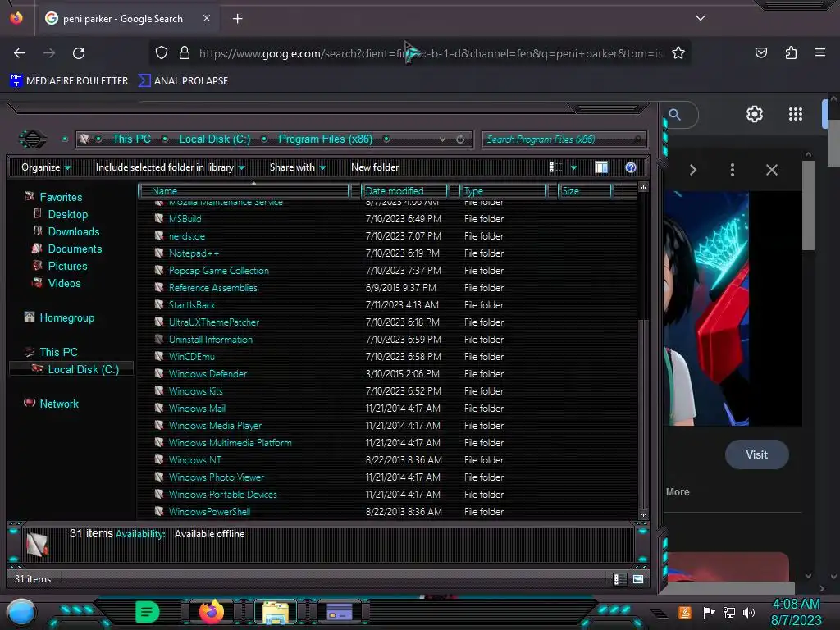Save page to Pocket
Screen dimensions: 840x630
pyautogui.click(x=760, y=53)
